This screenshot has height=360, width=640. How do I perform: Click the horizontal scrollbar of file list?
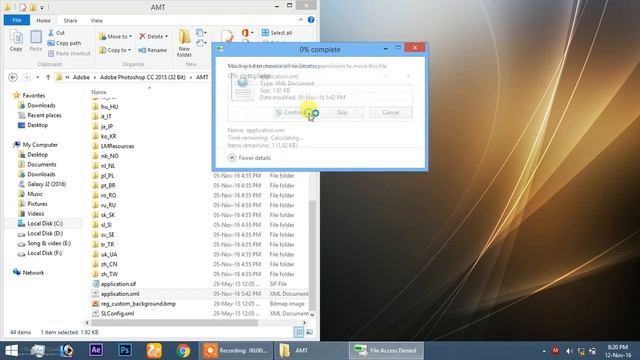coord(175,323)
